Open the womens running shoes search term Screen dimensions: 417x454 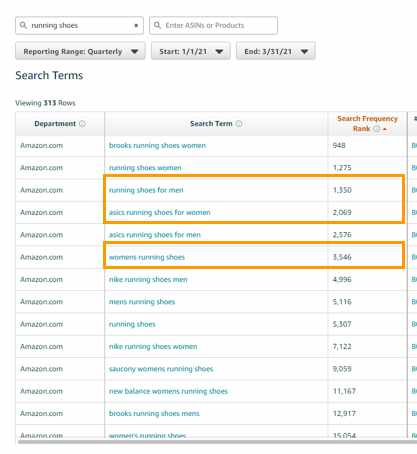click(147, 257)
